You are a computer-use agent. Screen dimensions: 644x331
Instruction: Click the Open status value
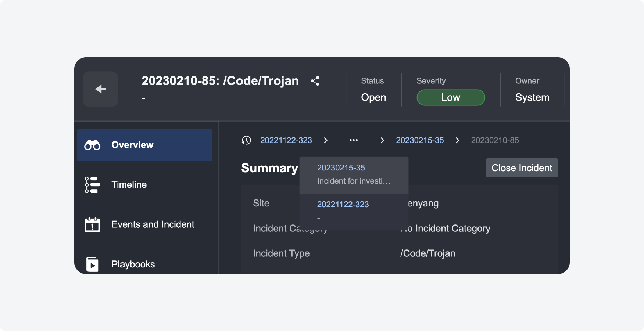coord(373,98)
